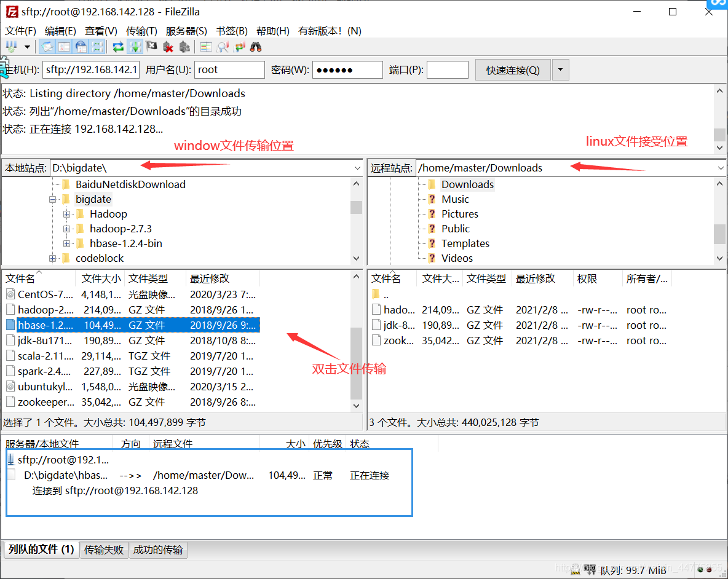Expand the Hadoop folder node
The width and height of the screenshot is (728, 579).
click(67, 215)
